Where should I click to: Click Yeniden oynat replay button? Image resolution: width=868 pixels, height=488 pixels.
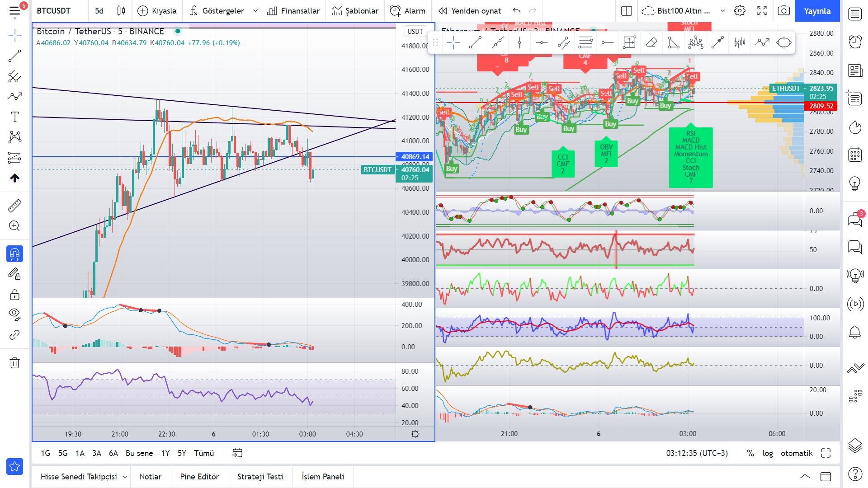[469, 11]
